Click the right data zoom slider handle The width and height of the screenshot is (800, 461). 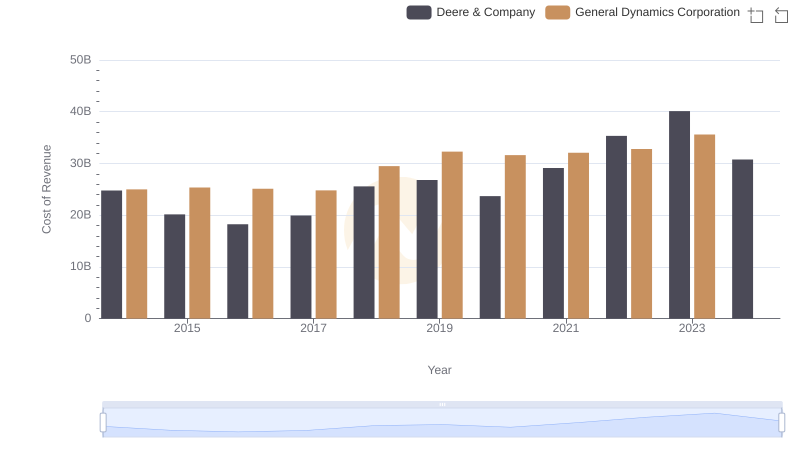tap(782, 422)
